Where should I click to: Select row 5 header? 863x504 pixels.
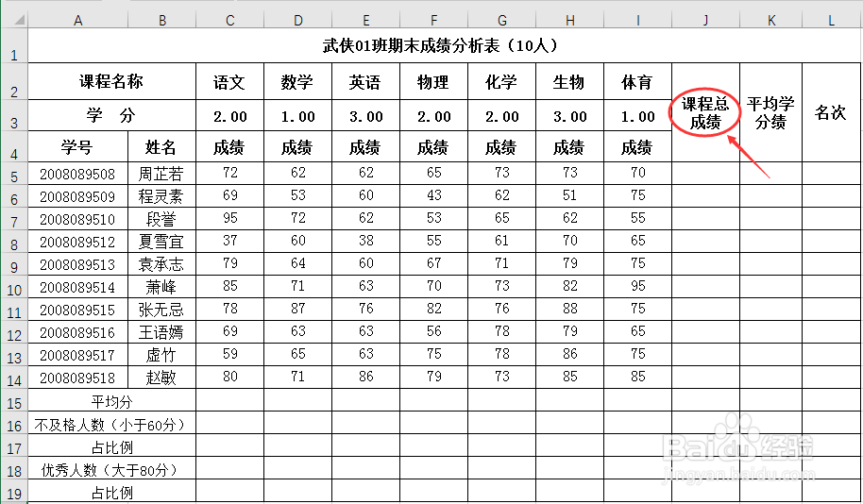click(14, 174)
